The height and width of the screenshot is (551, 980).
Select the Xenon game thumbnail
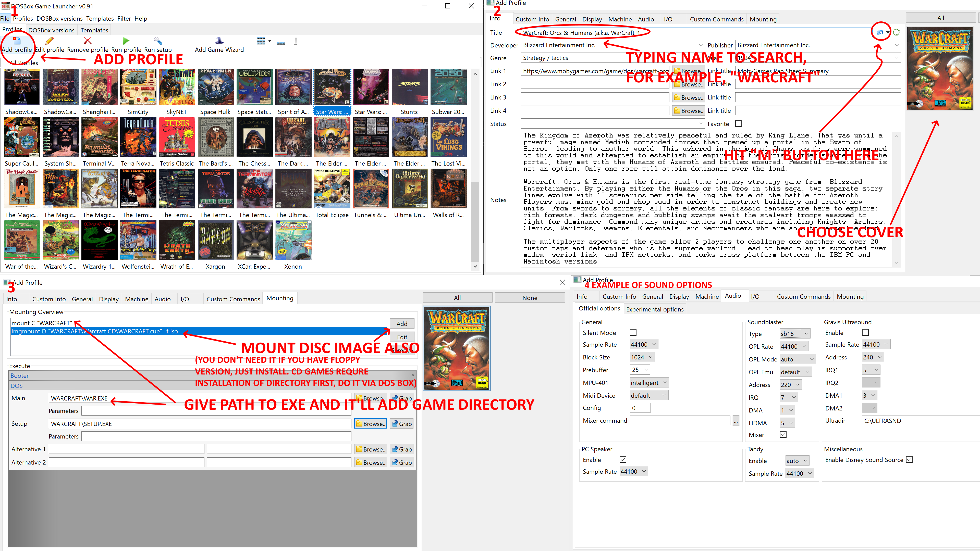coord(293,240)
